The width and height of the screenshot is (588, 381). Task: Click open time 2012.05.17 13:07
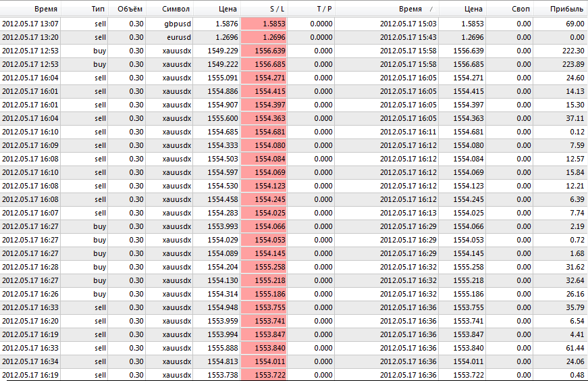click(30, 24)
